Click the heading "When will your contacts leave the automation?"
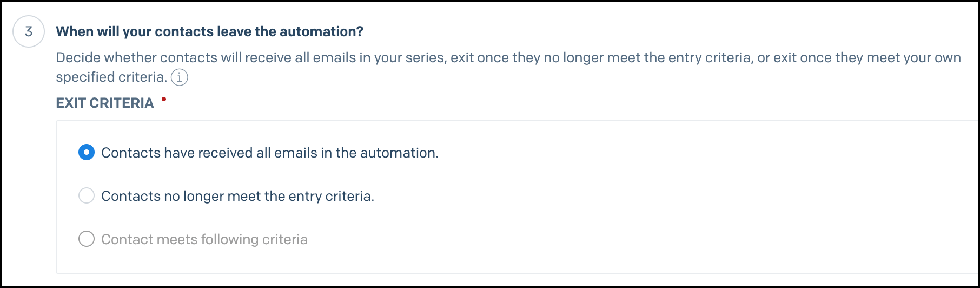980x288 pixels. pos(210,31)
